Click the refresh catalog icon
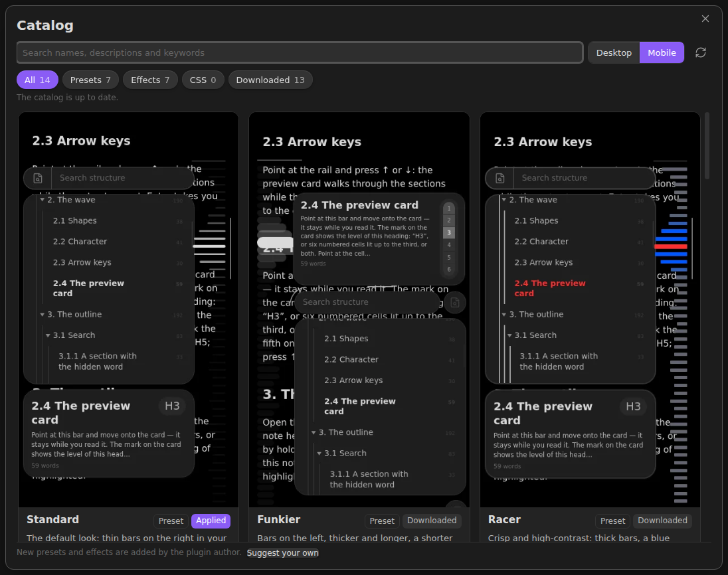 701,52
